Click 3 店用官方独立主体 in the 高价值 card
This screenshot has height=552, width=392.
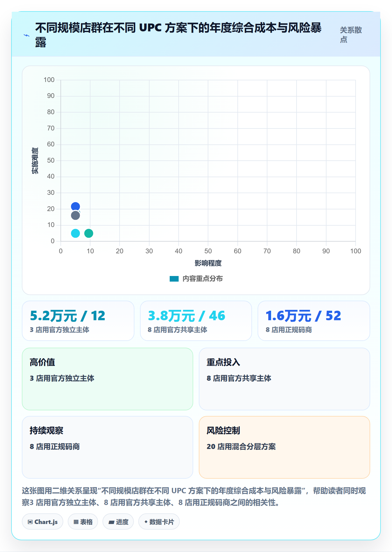62,378
